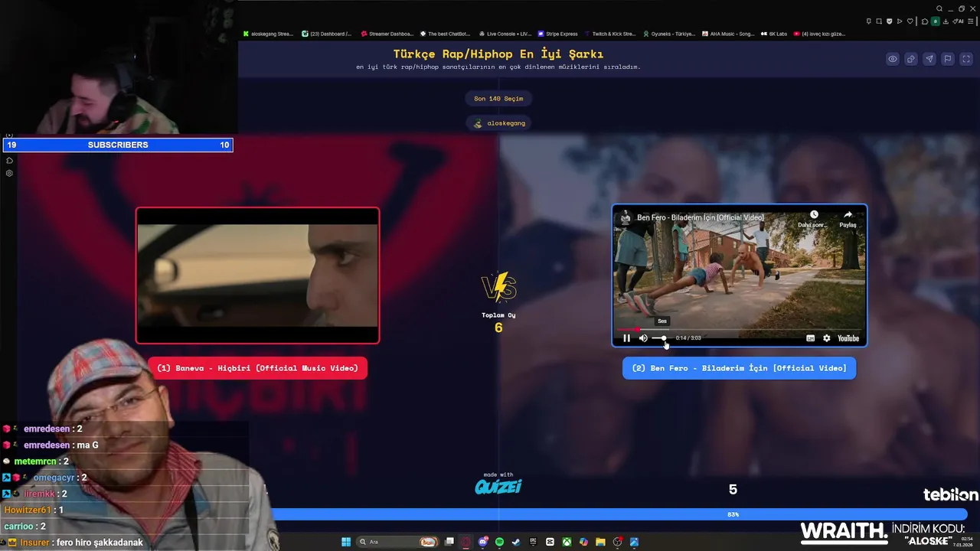Click chat username emredesen with 'ma G'
Image resolution: width=980 pixels, height=551 pixels.
click(x=47, y=445)
